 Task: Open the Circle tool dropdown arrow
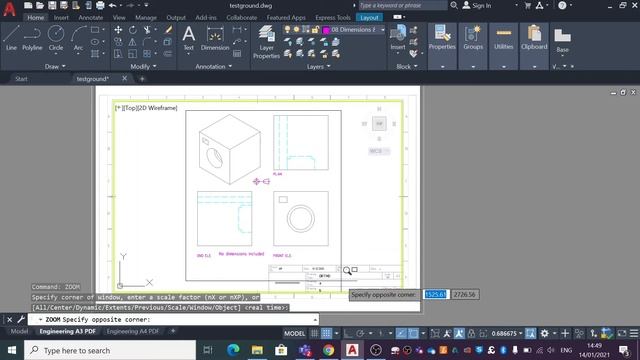[x=56, y=54]
